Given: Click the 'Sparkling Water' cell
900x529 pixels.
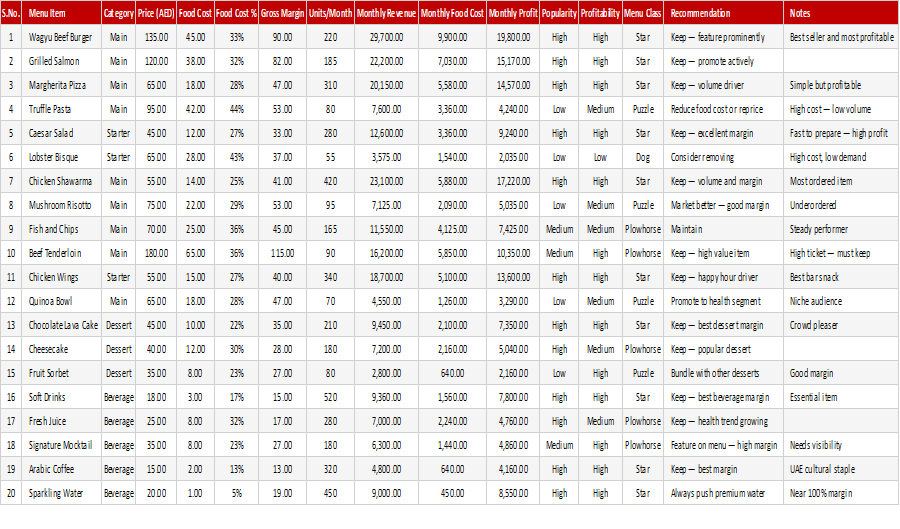Looking at the screenshot, I should (61, 493).
